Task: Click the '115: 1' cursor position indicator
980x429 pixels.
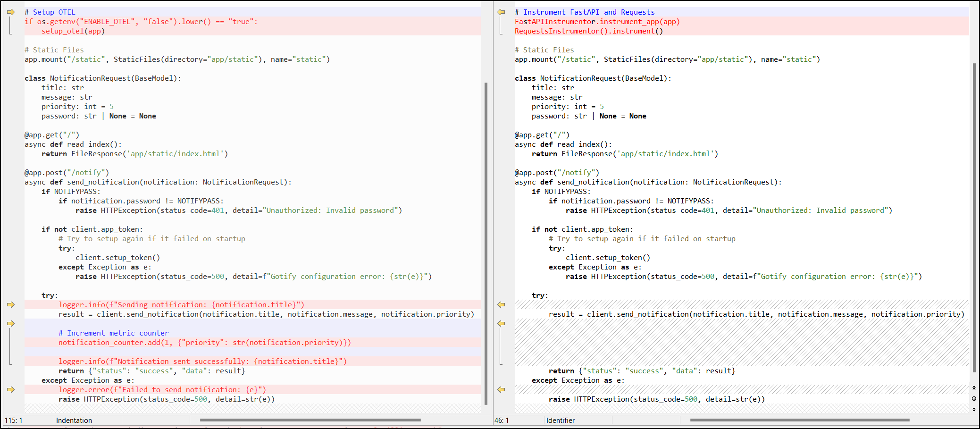Action: (x=14, y=421)
